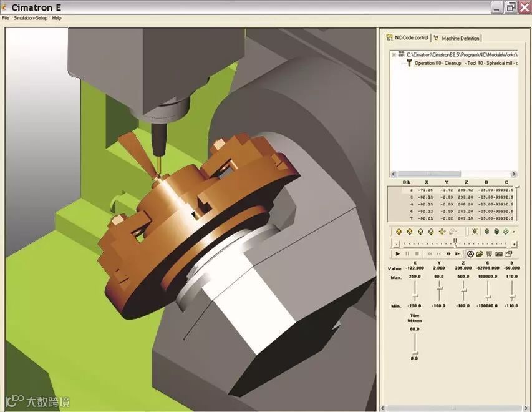
Task: Select the C:\Cimatron NC program path item
Action: click(x=462, y=54)
